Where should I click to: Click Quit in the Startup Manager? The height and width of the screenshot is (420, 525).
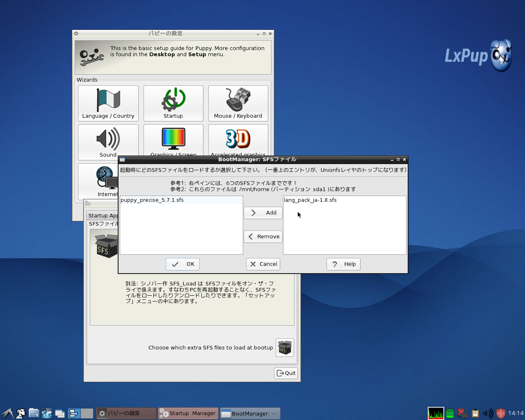coord(286,373)
